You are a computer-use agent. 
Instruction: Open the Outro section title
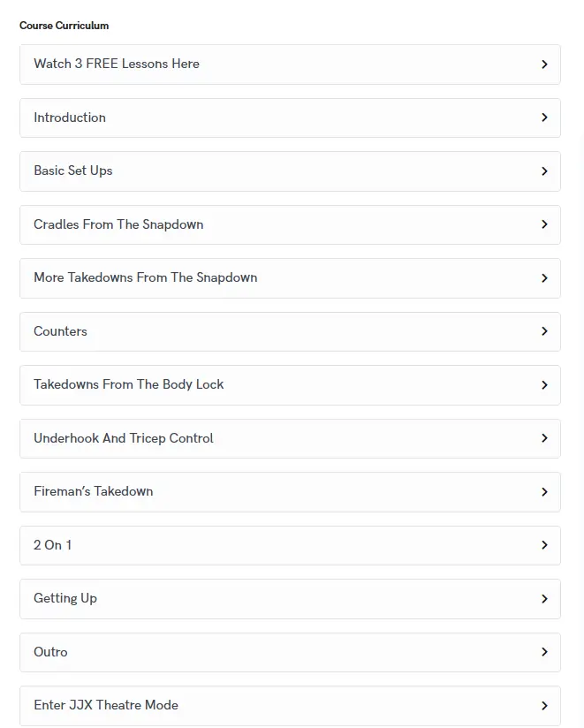(50, 652)
